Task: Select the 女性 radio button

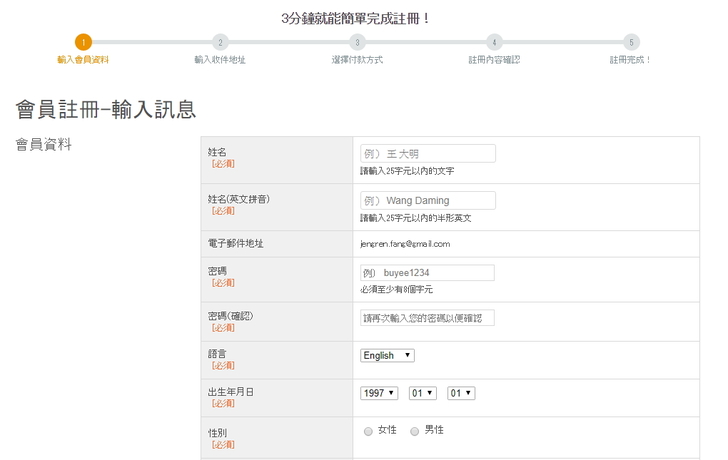Action: coord(368,431)
